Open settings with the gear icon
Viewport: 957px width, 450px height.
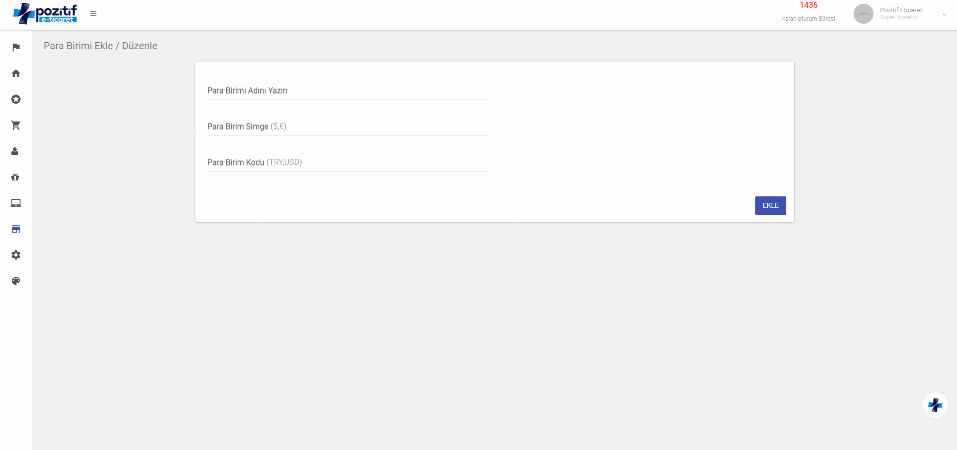point(16,255)
